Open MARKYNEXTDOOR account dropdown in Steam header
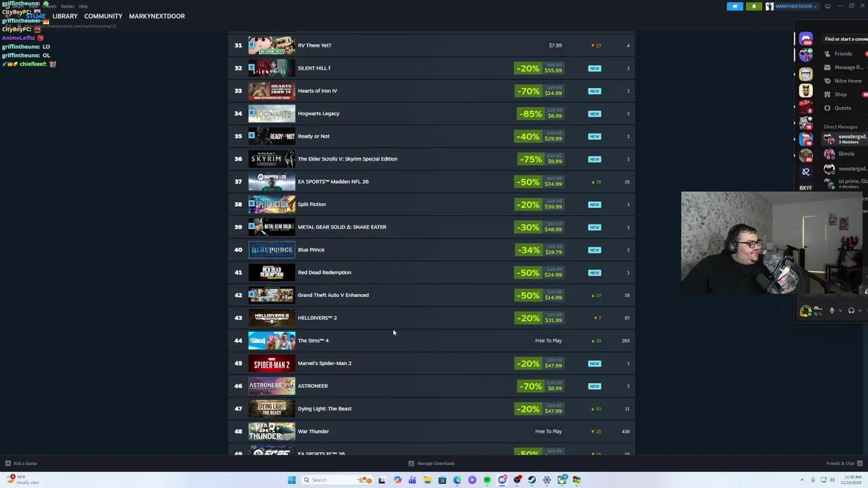 (791, 6)
